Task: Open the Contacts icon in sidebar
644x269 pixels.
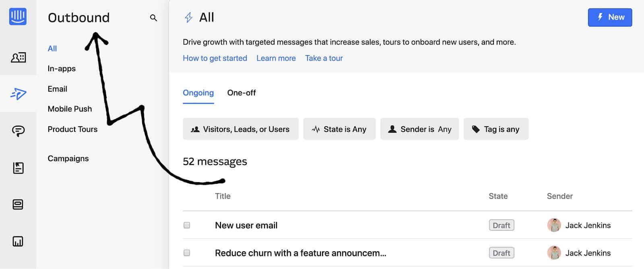Action: (18, 57)
